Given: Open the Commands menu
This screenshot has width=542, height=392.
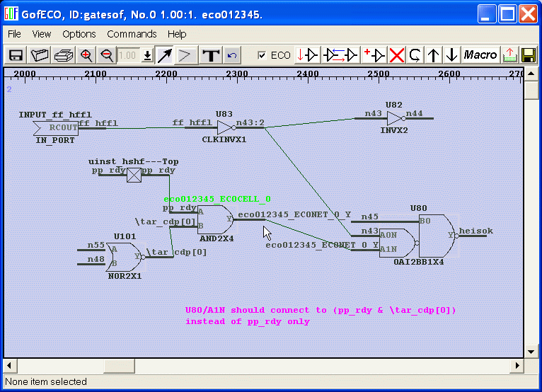Looking at the screenshot, I should click(x=132, y=34).
